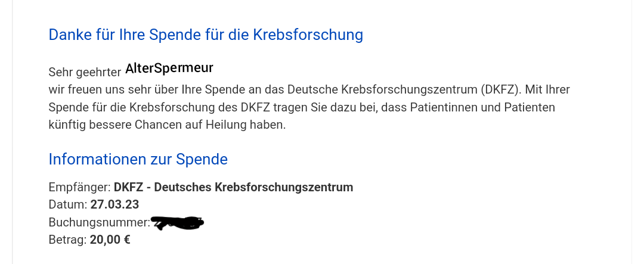Click the "Betrag:" label

[x=67, y=240]
